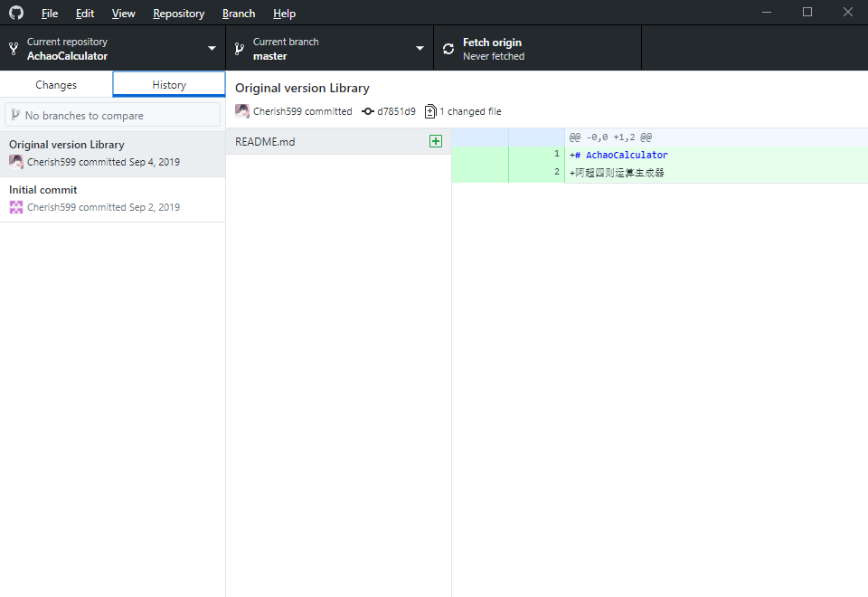Viewport: 868px width, 597px height.
Task: Open the Help menu
Action: click(284, 14)
